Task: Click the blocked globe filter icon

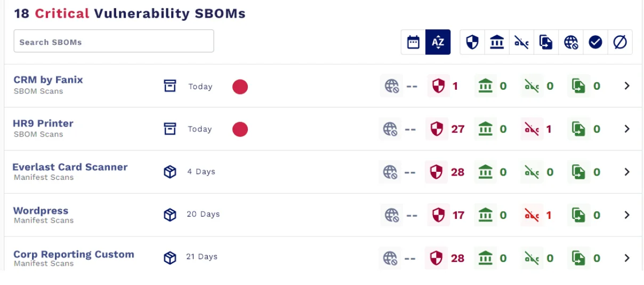Action: pos(571,42)
